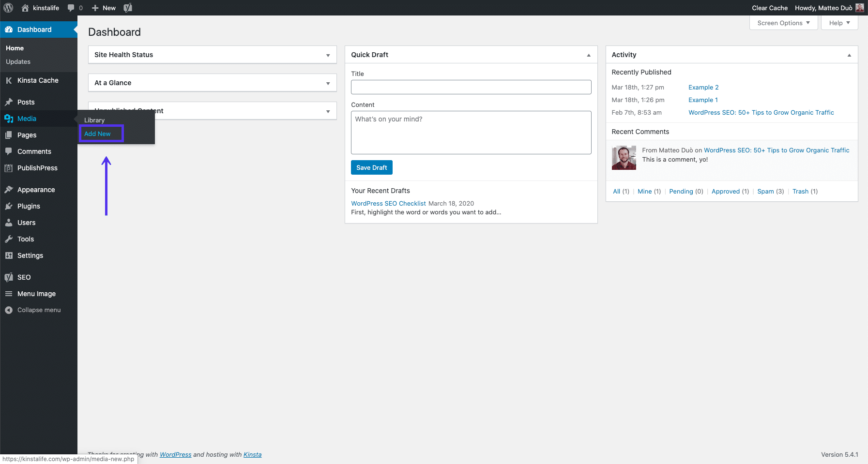Expand the Site Health Status panel

click(x=328, y=55)
